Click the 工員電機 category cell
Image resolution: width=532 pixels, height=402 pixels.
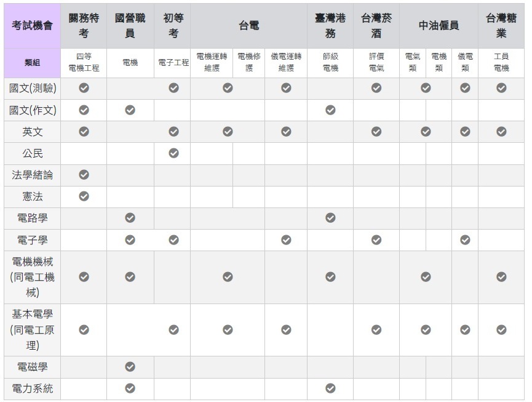501,63
